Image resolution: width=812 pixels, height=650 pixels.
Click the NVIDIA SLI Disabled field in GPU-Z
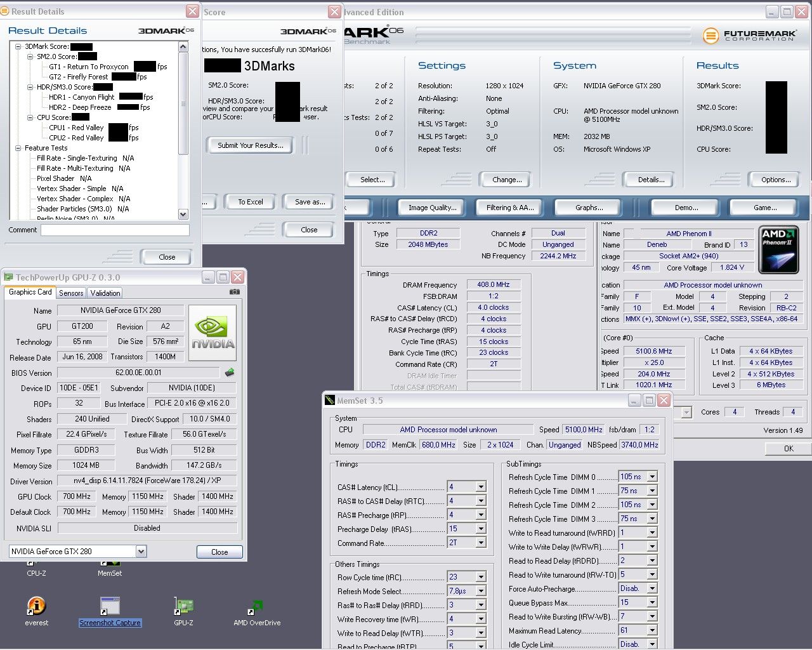pos(147,528)
